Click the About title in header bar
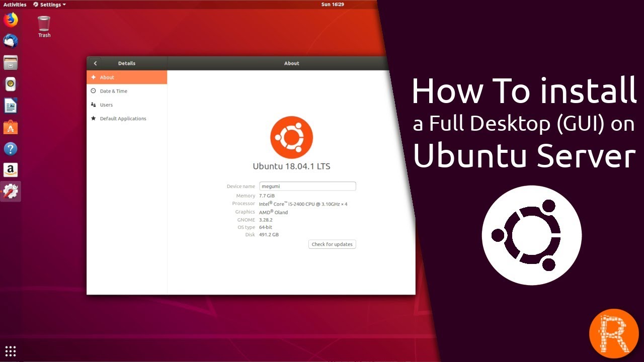This screenshot has width=644, height=362. pyautogui.click(x=292, y=63)
